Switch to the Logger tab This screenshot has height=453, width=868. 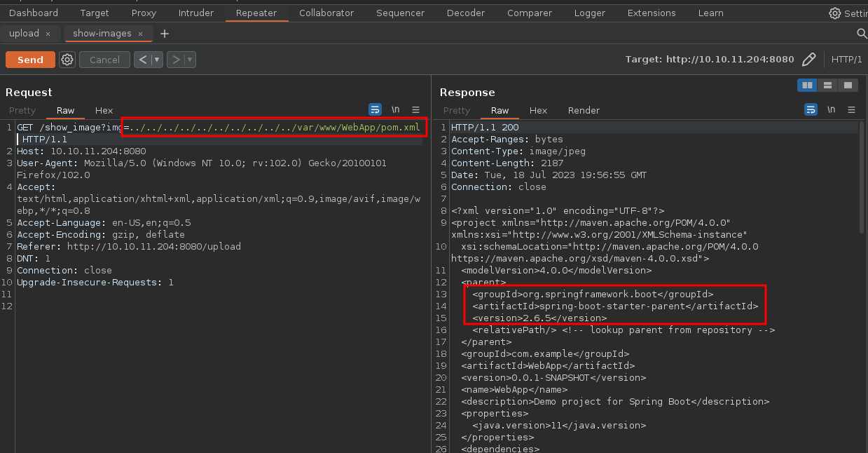pyautogui.click(x=589, y=13)
